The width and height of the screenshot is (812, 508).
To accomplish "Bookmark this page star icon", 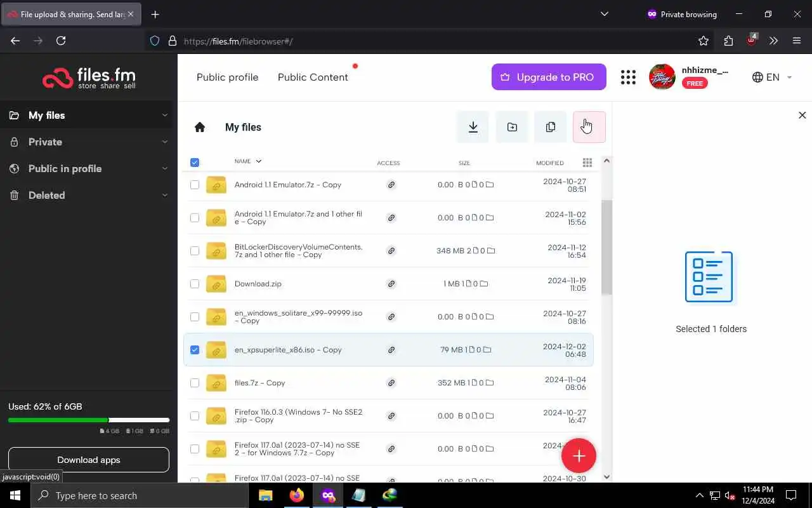I will pos(703,41).
